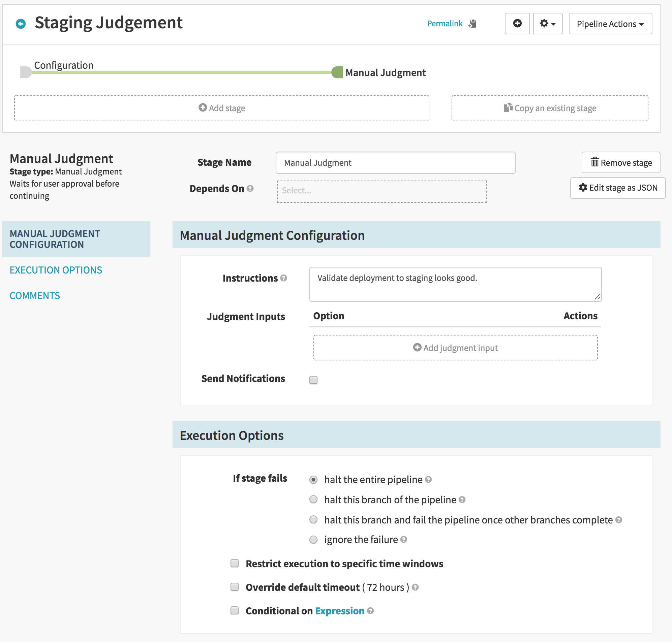
Task: Click into the Instructions text area
Action: pyautogui.click(x=455, y=284)
